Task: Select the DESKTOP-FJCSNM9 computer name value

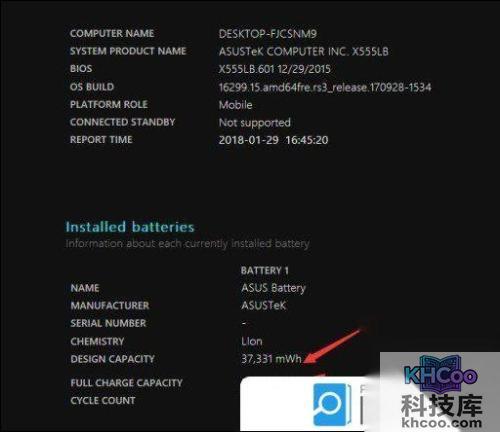Action: point(268,34)
